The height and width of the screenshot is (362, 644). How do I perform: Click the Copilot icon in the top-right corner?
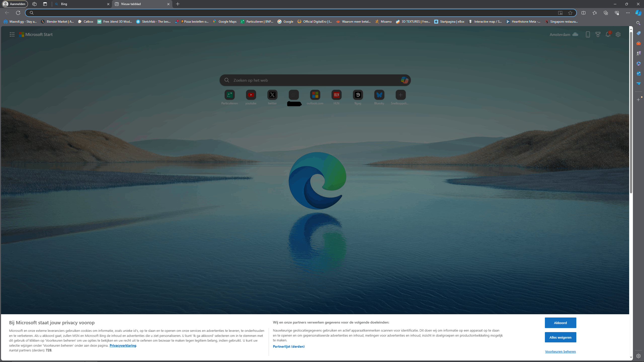click(638, 13)
